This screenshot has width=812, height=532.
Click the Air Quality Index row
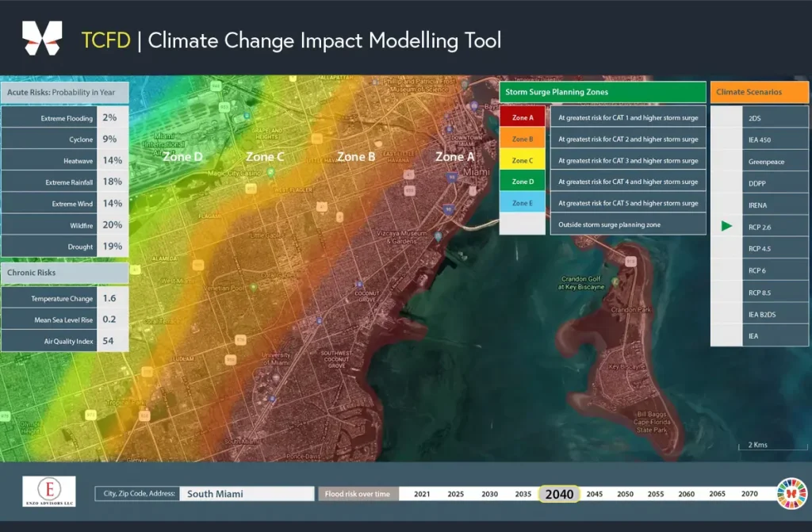point(65,341)
